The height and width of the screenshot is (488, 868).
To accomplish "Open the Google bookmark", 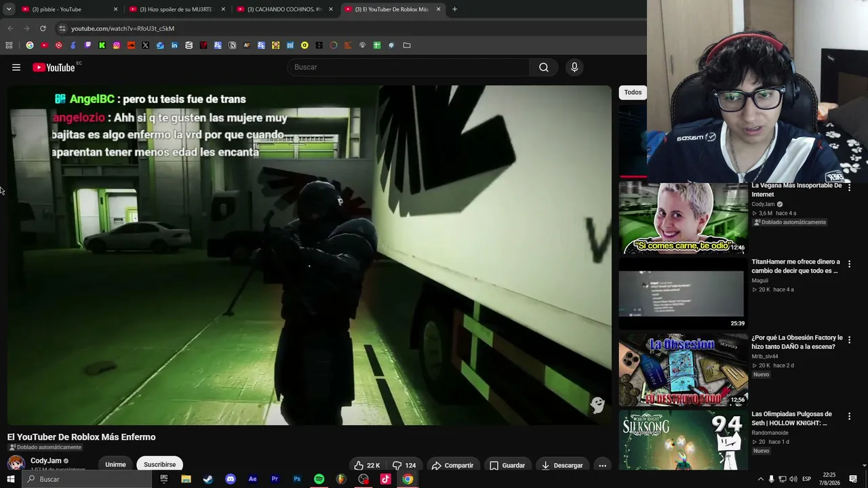I will pyautogui.click(x=30, y=45).
